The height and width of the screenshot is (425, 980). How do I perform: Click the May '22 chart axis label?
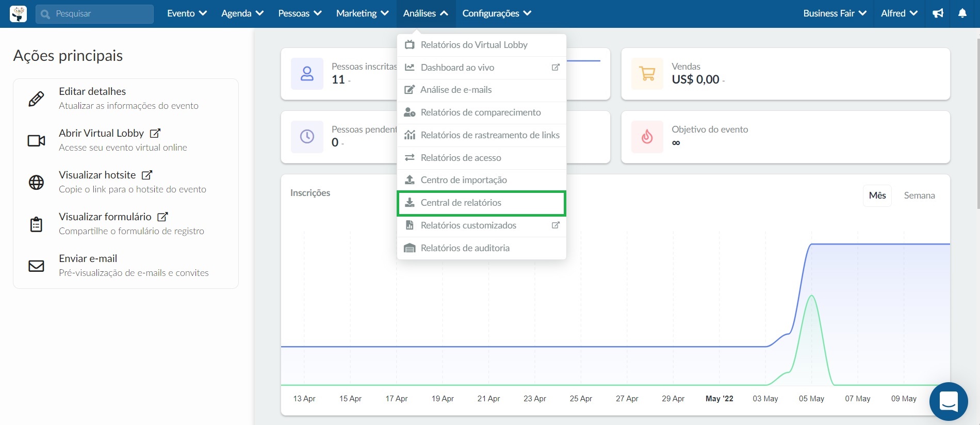pyautogui.click(x=719, y=399)
